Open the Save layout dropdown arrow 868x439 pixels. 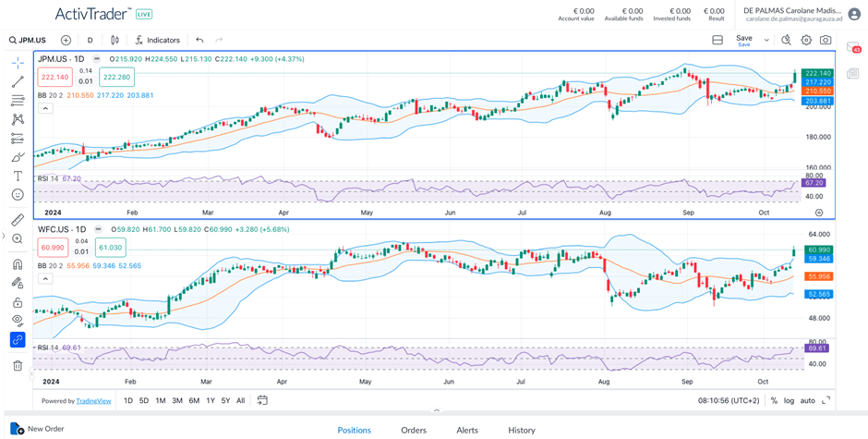(766, 41)
